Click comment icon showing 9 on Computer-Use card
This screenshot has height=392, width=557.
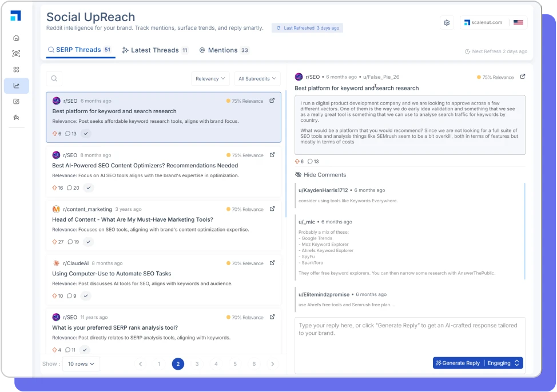click(69, 296)
